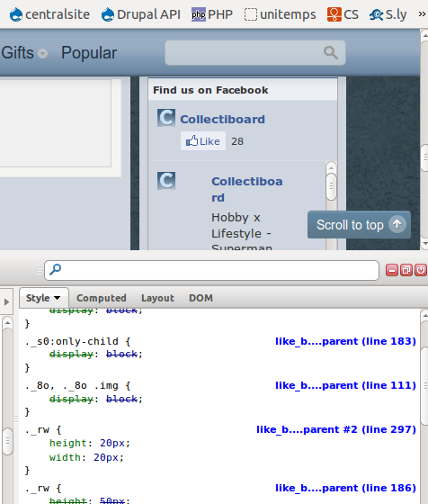Click the page scrollbar down arrow
428x504 pixels.
424,244
